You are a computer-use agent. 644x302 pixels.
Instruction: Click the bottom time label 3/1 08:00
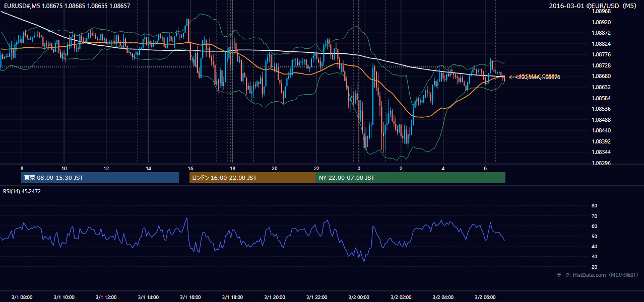click(x=22, y=297)
